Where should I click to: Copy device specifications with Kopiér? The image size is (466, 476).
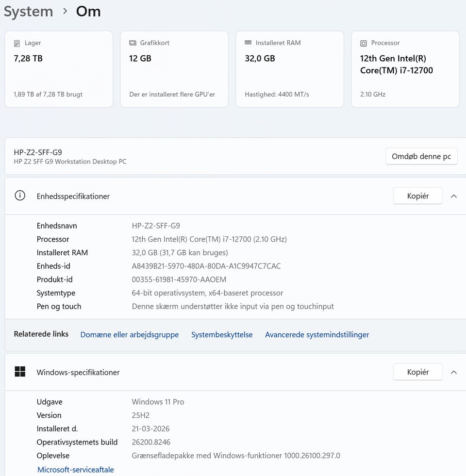pyautogui.click(x=417, y=196)
